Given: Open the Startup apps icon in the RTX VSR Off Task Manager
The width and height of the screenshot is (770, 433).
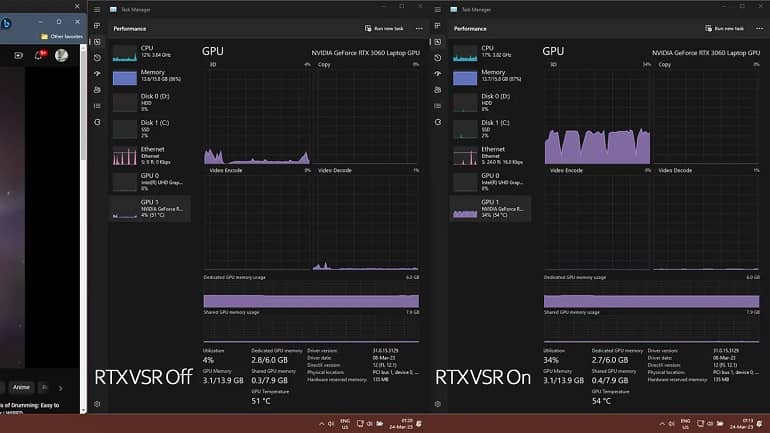Looking at the screenshot, I should (x=97, y=74).
